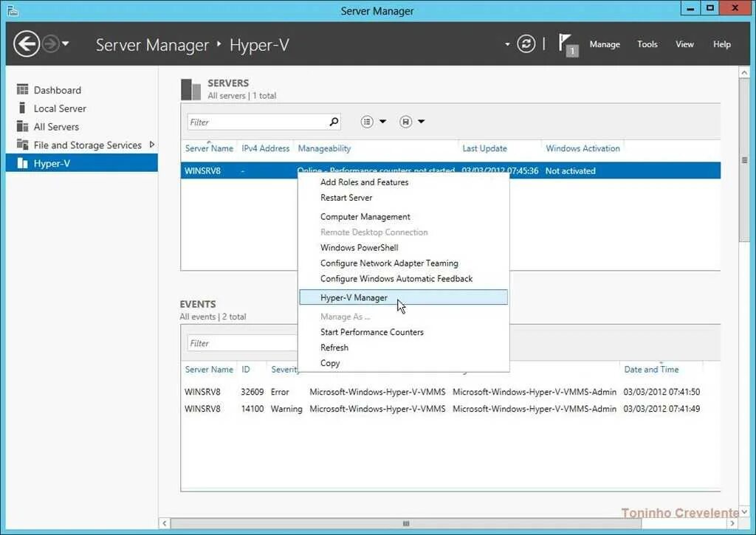
Task: Click the File and Storage Services icon
Action: pos(22,144)
